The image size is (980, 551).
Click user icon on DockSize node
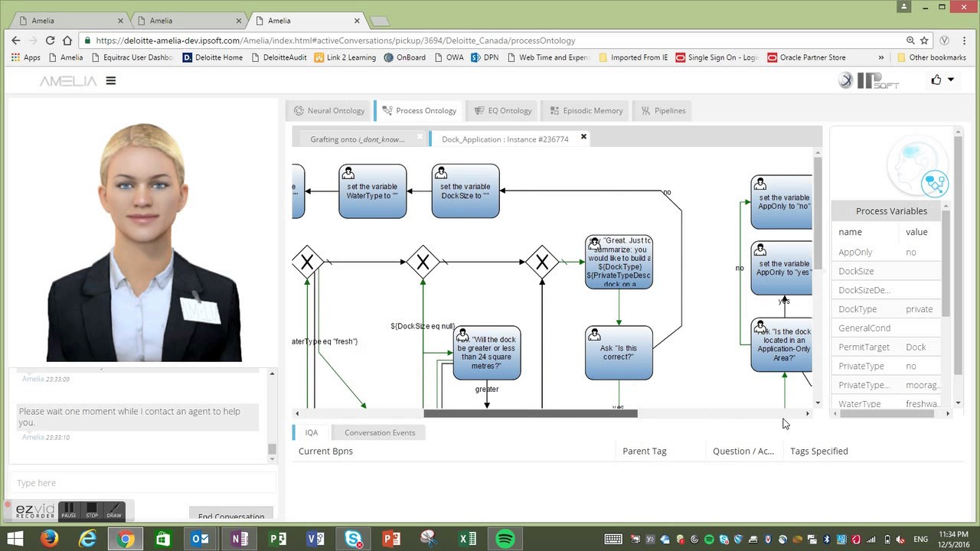coord(441,174)
